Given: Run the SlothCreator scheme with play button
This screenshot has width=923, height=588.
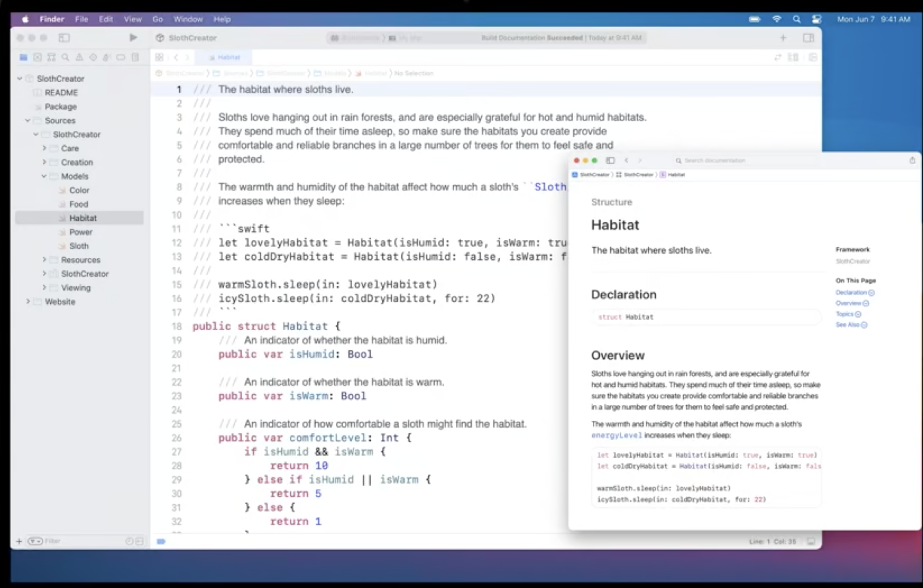Looking at the screenshot, I should 133,38.
